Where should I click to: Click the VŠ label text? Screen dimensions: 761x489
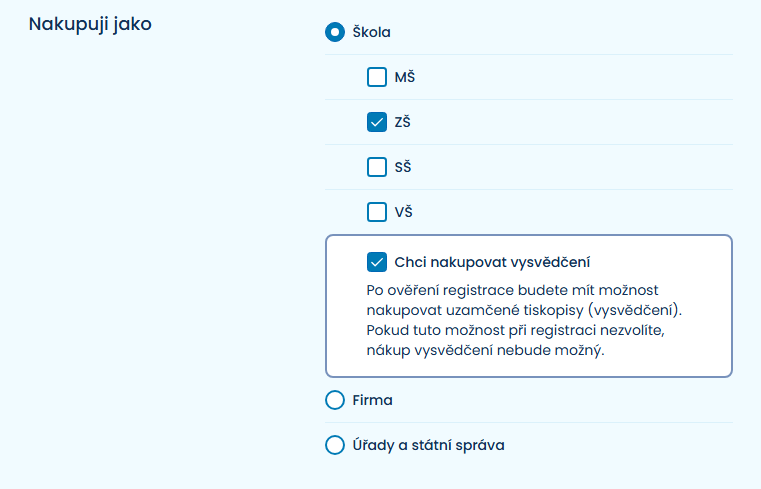pos(403,212)
